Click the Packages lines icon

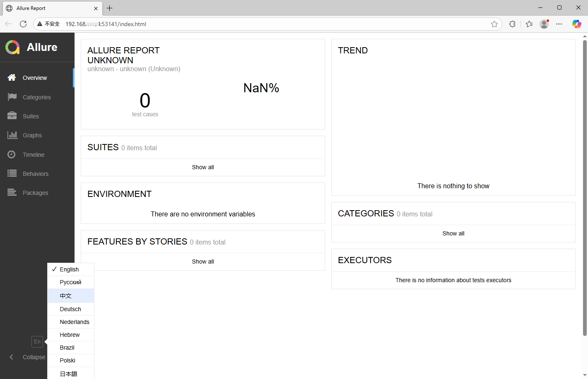point(12,192)
